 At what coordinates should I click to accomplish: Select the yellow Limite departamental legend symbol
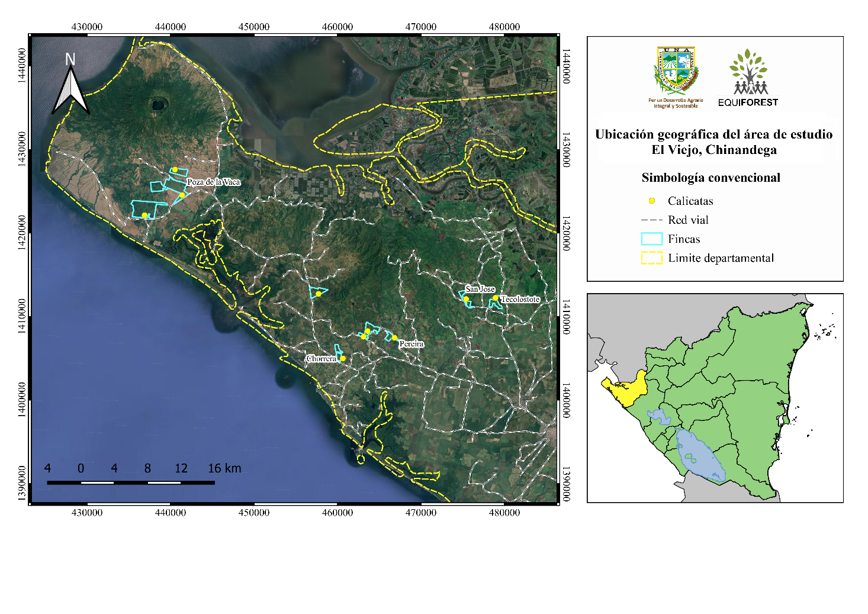tap(652, 258)
